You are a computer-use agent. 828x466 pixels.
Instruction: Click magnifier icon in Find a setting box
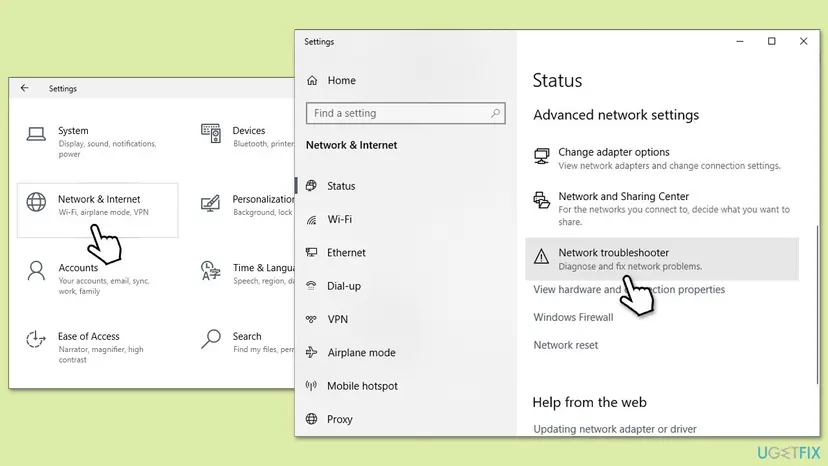[495, 113]
